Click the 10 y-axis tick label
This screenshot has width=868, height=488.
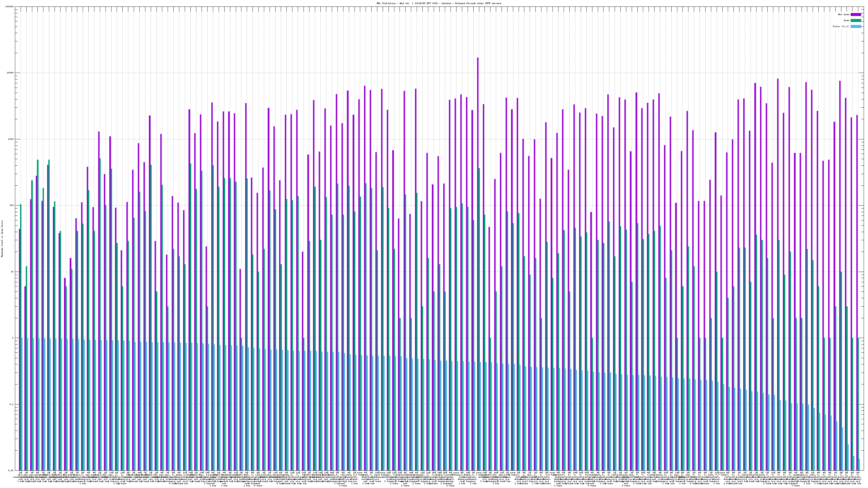point(12,272)
